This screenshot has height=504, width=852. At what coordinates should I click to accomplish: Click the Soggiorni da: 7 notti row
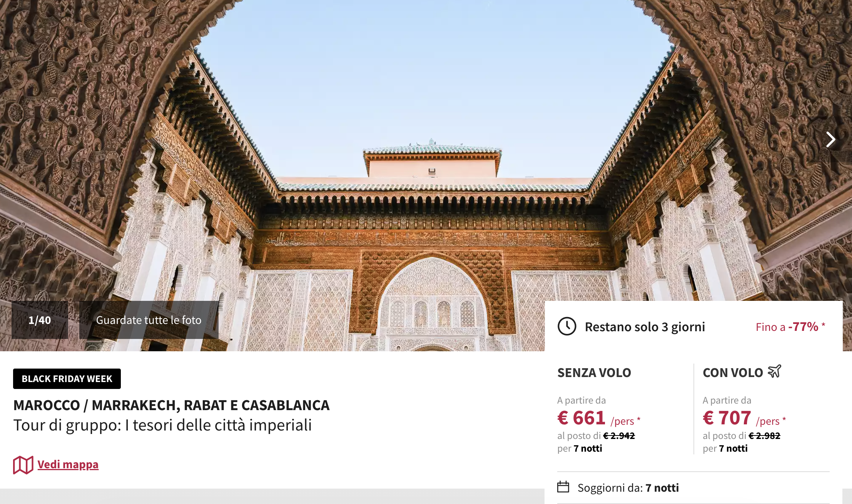click(x=693, y=487)
